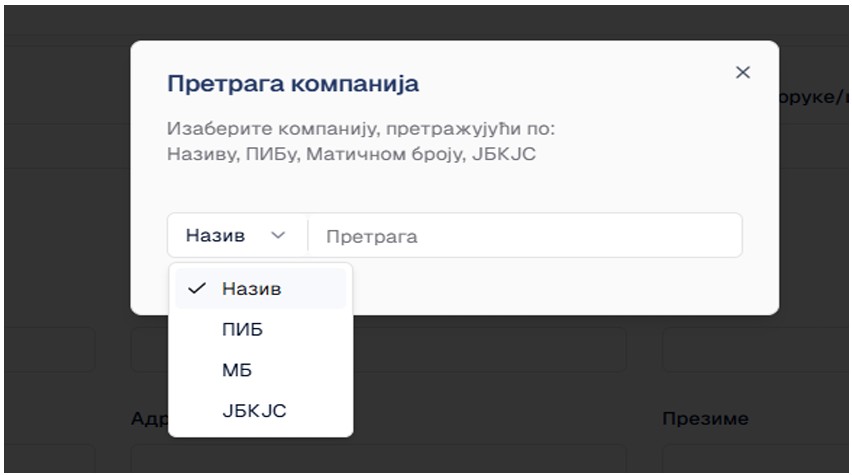Image resolution: width=852 pixels, height=475 pixels.
Task: Click the chevron arrow beside Назив
Action: coord(278,236)
